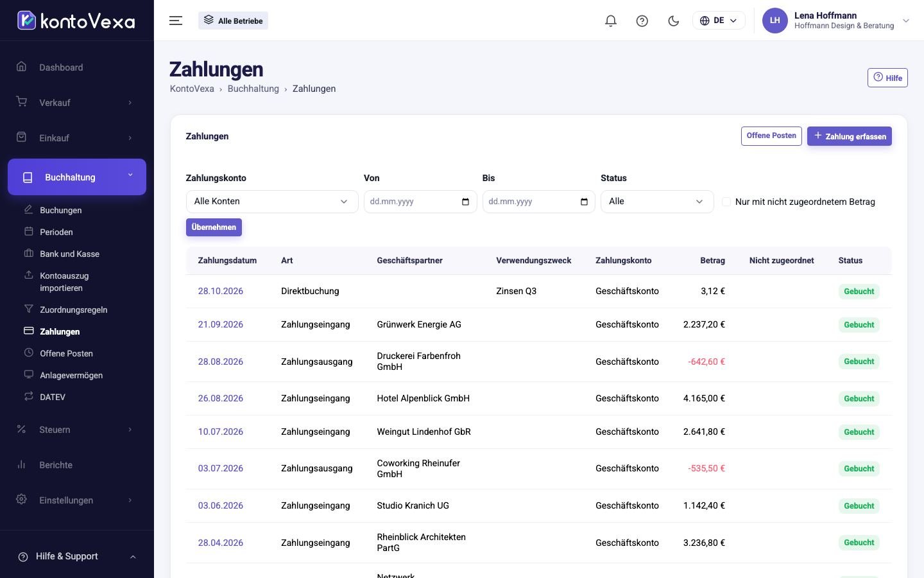Click the help question mark icon in header

tap(642, 21)
